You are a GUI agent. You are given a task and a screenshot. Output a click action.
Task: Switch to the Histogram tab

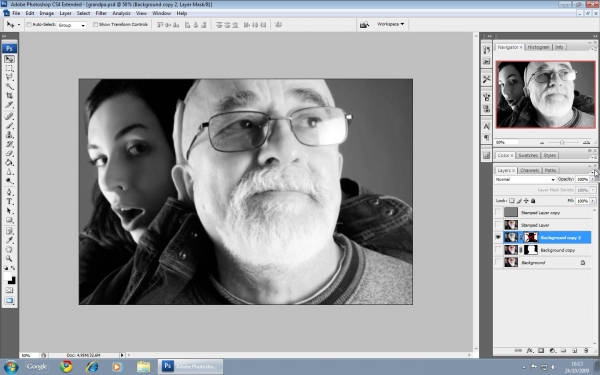click(x=538, y=47)
